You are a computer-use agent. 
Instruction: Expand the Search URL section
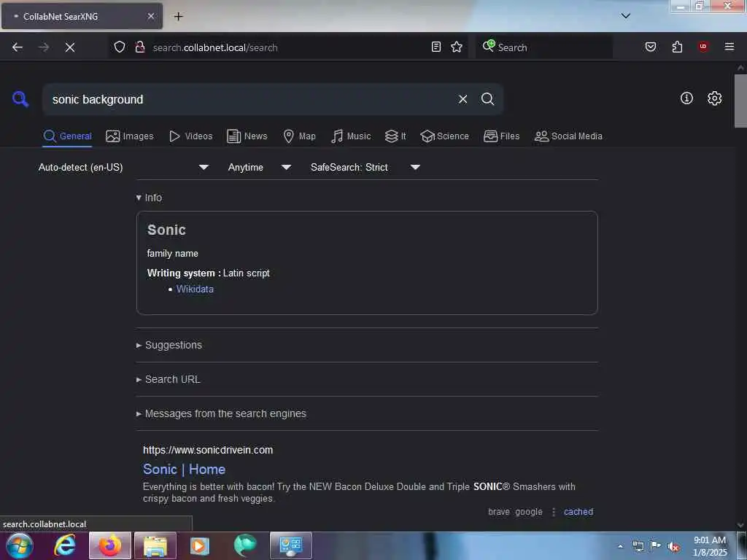point(169,379)
